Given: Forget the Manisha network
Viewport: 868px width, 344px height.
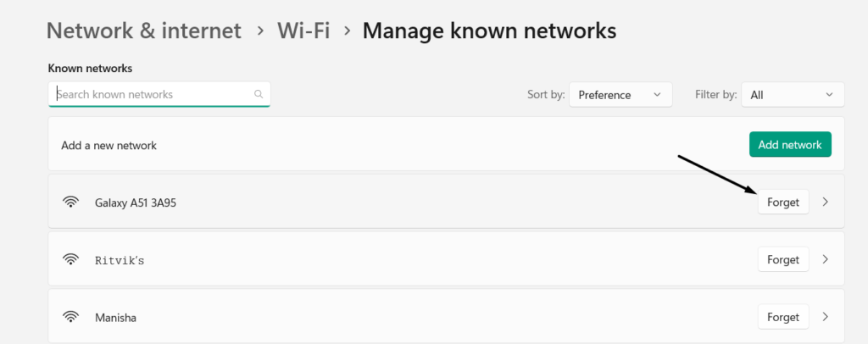Looking at the screenshot, I should 782,318.
